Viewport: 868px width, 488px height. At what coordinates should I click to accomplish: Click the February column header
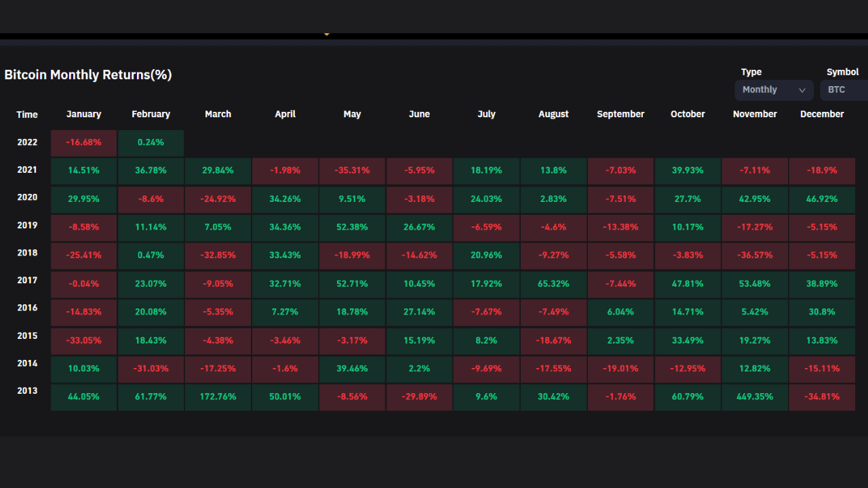151,114
